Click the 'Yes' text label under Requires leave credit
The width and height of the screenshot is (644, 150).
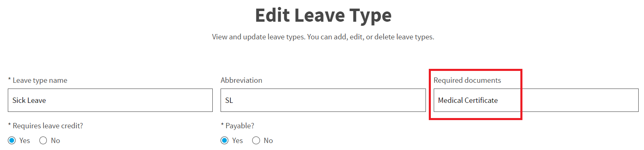(25, 141)
